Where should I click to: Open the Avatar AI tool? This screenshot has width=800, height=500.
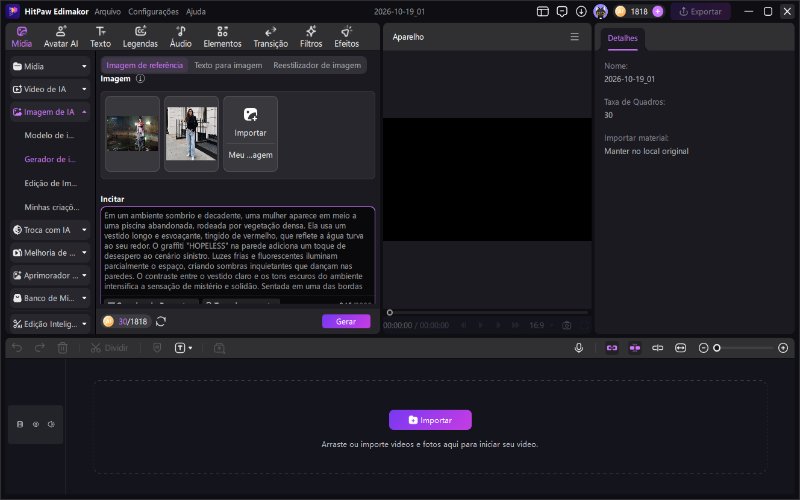pyautogui.click(x=61, y=37)
